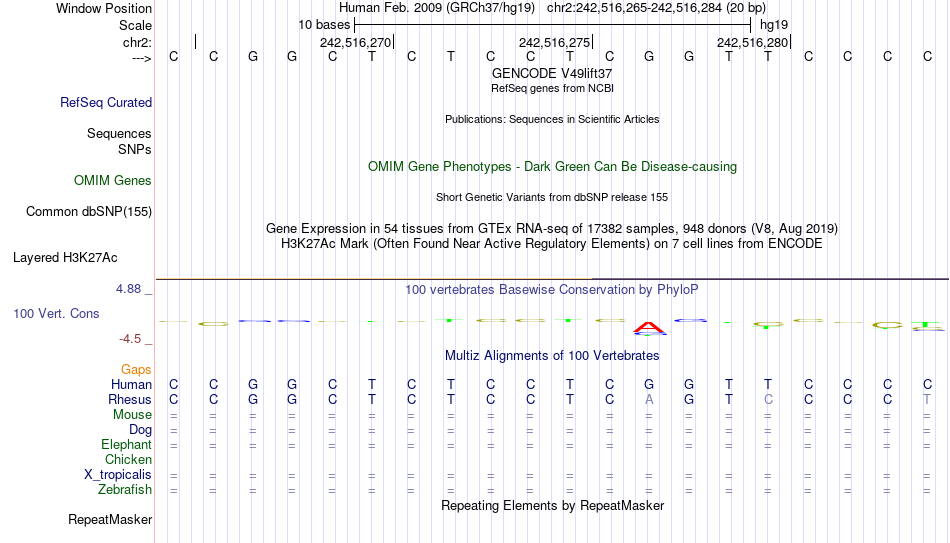
Task: Select the X_tropicalis species label
Action: 118,475
